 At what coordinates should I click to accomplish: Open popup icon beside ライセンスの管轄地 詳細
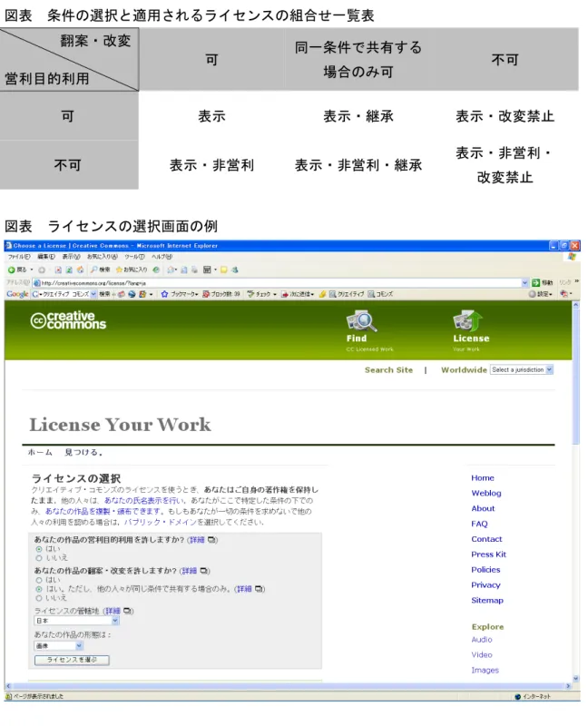tap(127, 611)
